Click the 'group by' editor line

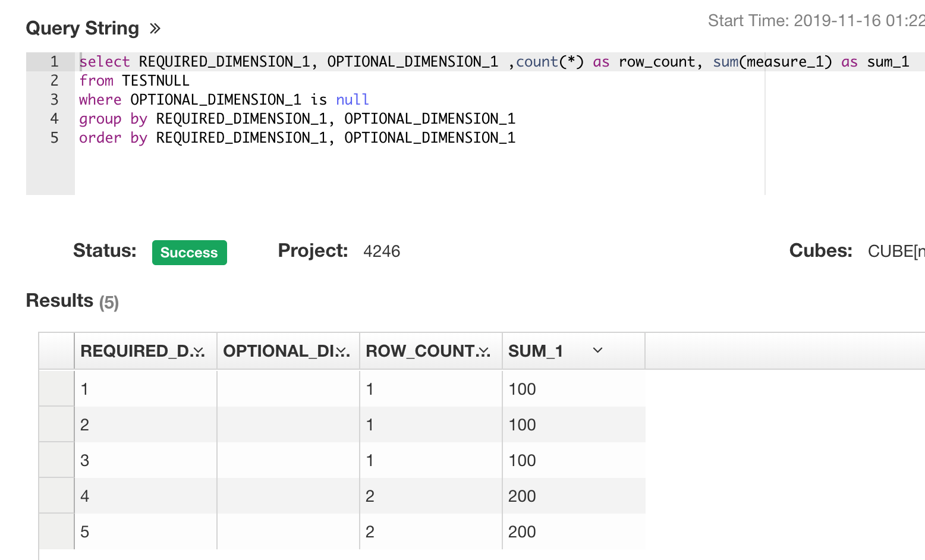(x=297, y=119)
